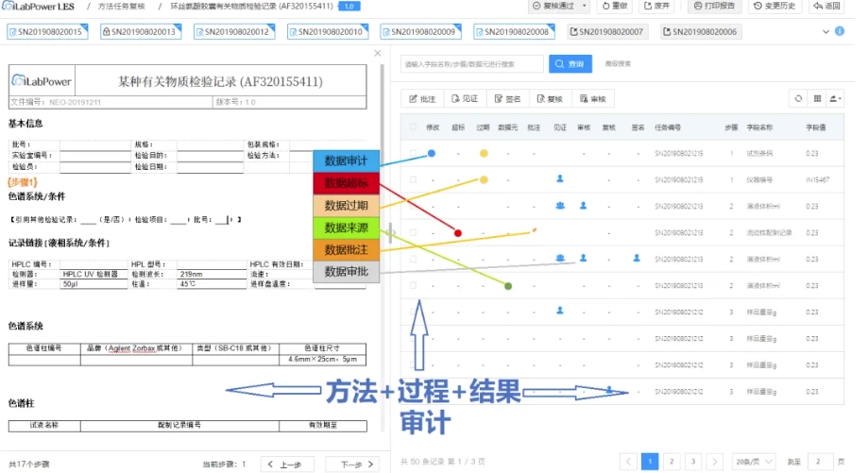Expand the 复核通过 dropdown arrow
The image size is (868, 473).
585,7
